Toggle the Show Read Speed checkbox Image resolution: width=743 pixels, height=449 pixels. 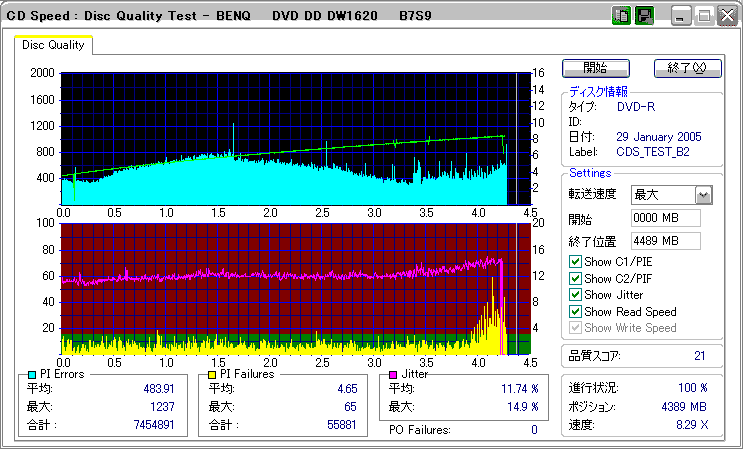point(575,311)
